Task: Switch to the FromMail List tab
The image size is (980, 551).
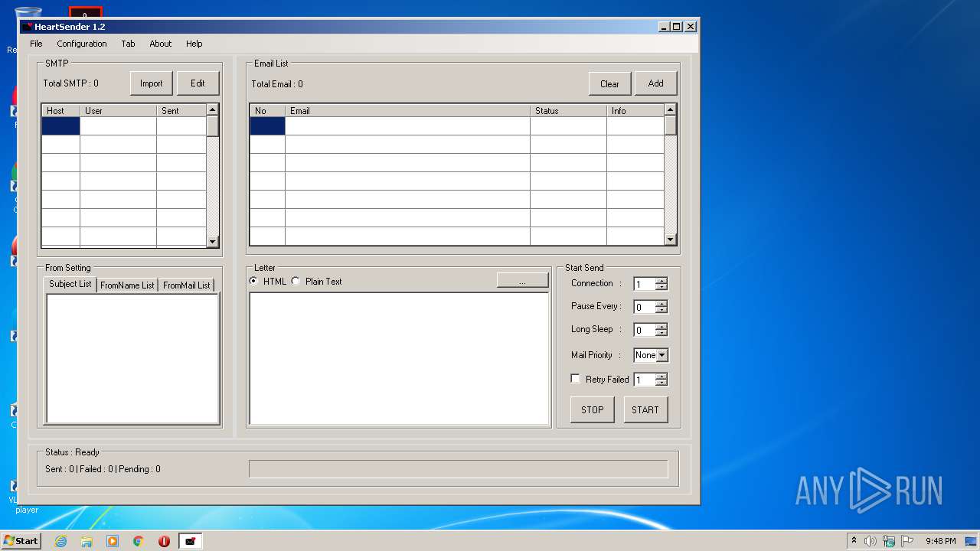Action: 187,285
